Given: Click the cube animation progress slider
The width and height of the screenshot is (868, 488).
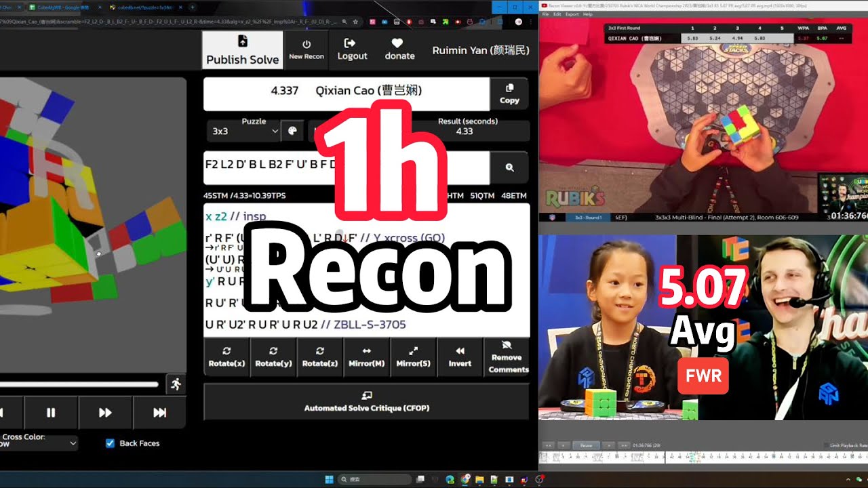Looking at the screenshot, I should pyautogui.click(x=79, y=384).
